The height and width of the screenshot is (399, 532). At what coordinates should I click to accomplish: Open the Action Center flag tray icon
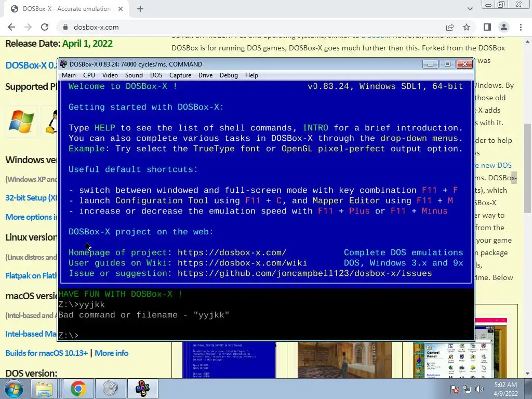[x=455, y=389]
